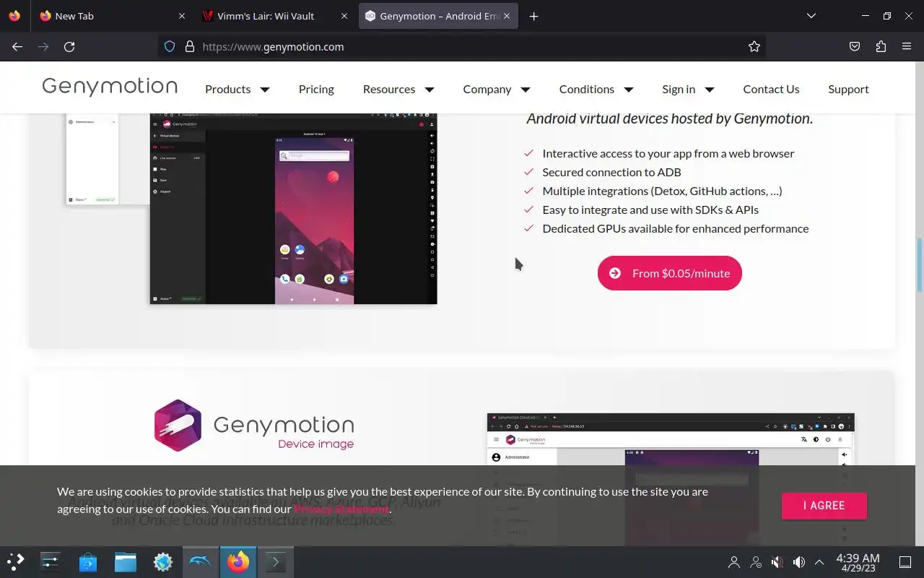The width and height of the screenshot is (924, 578).
Task: Open the Firefox extensions puzzle icon
Action: (881, 46)
